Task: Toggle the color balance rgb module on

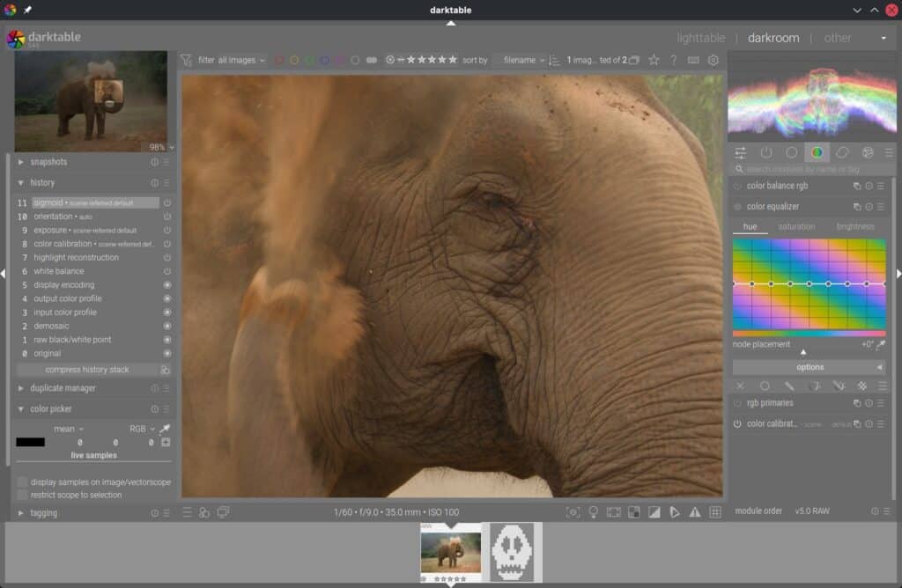Action: [737, 186]
